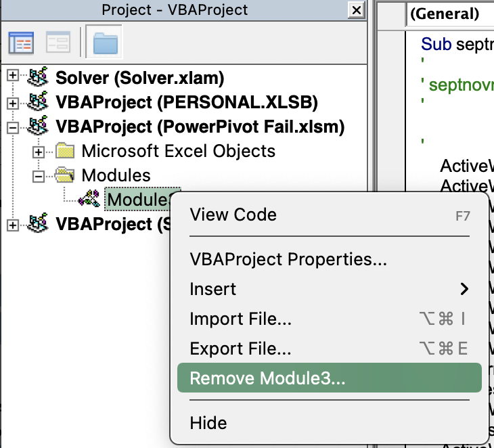Choose Remove Module3... menu entry
The image size is (494, 448).
point(330,378)
